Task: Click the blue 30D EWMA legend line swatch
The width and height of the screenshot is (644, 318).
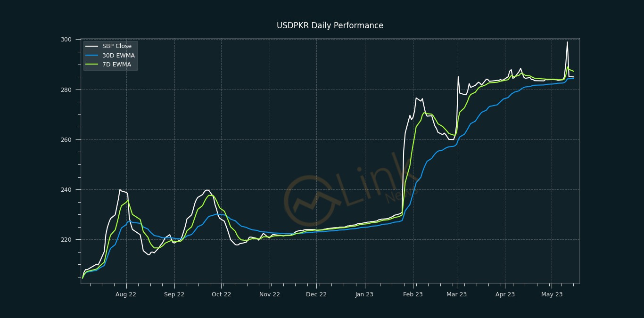Action: tap(92, 56)
